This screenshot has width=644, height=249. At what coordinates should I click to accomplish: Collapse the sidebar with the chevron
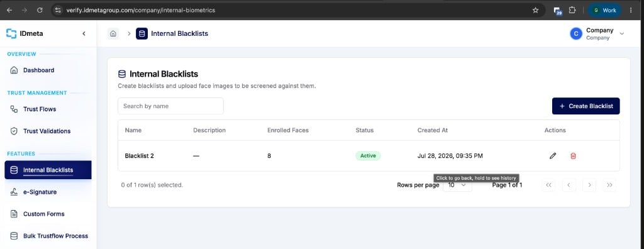[84, 34]
